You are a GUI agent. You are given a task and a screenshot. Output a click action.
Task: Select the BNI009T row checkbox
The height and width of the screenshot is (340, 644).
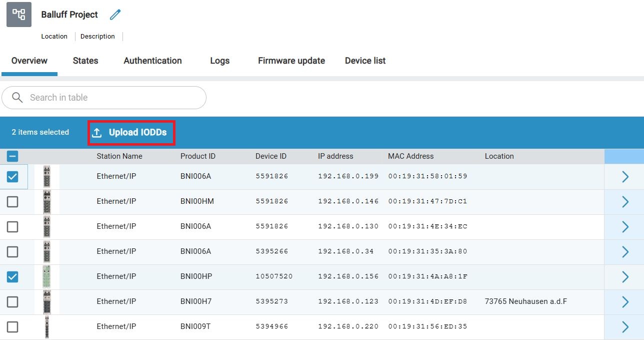pos(12,327)
